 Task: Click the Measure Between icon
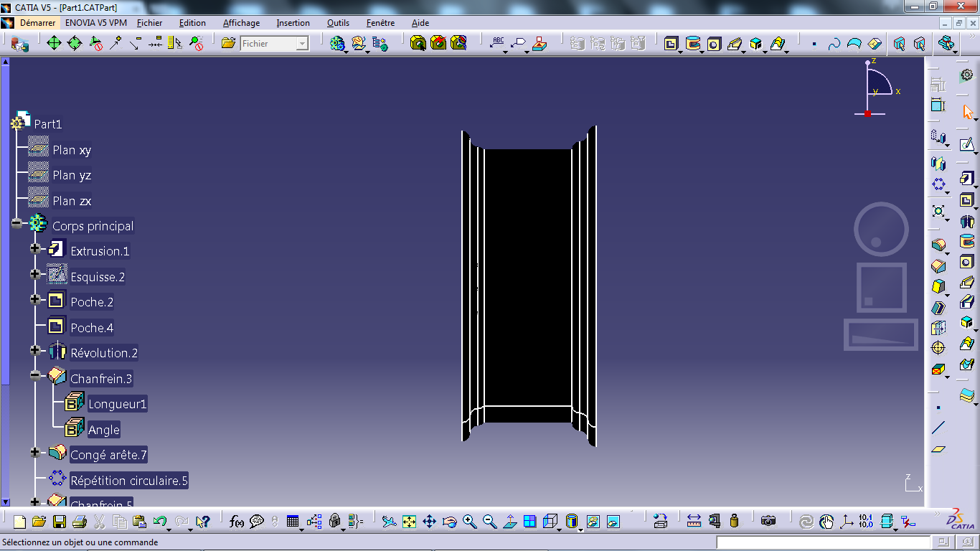coord(694,522)
